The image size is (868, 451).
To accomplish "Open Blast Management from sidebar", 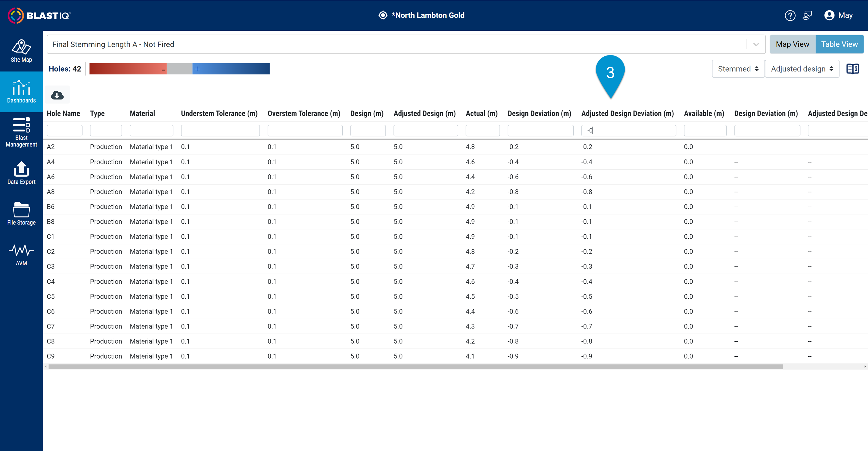I will click(x=21, y=132).
